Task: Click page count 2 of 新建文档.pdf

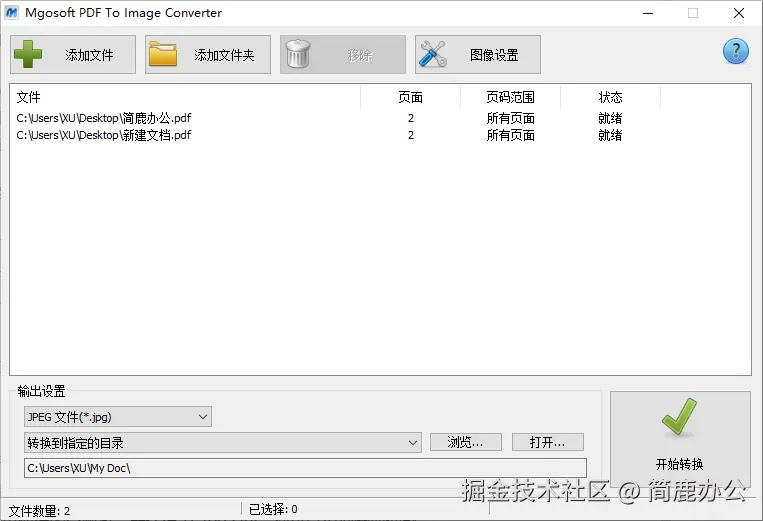Action: 411,135
